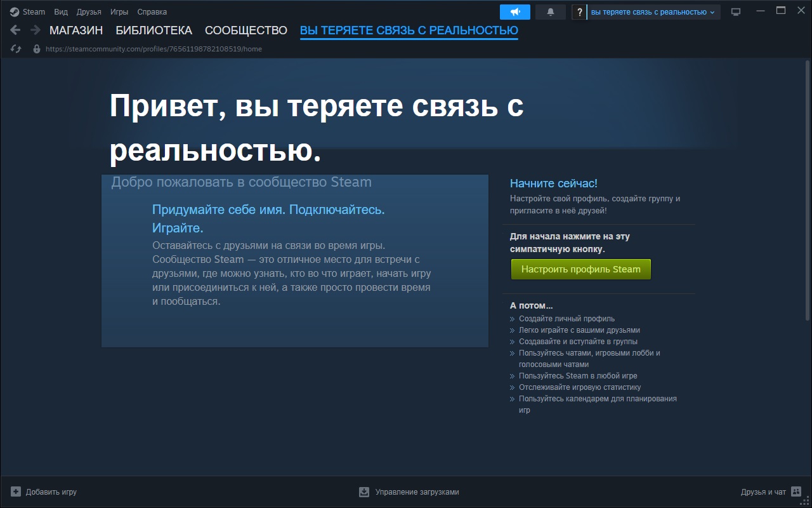Screen dimensions: 812x508
Task: Click the megaphone announcements icon
Action: 514,12
